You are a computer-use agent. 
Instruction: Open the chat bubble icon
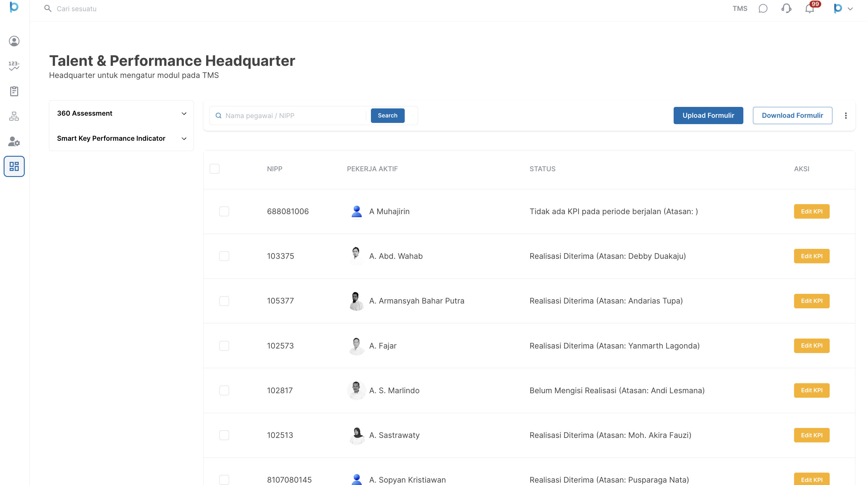tap(763, 8)
